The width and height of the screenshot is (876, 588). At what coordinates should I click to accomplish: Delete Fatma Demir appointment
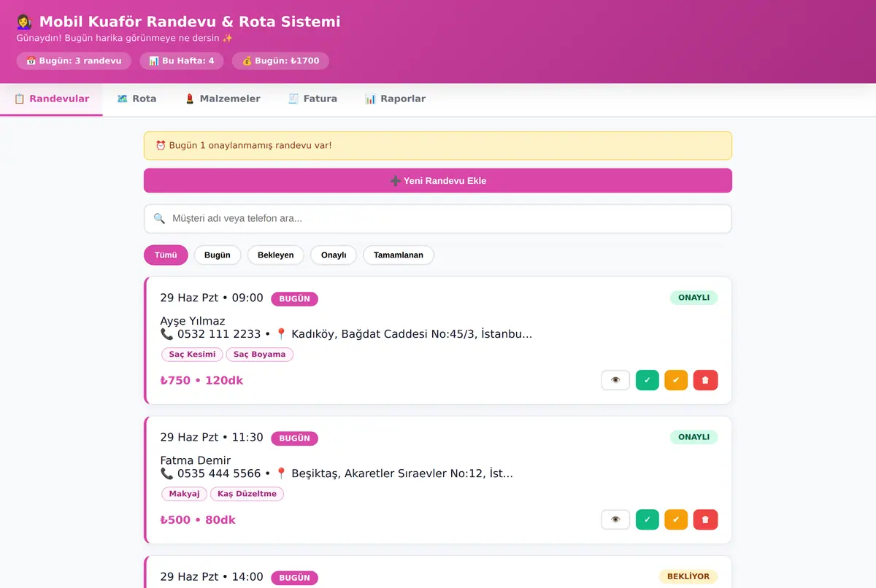[x=705, y=519]
